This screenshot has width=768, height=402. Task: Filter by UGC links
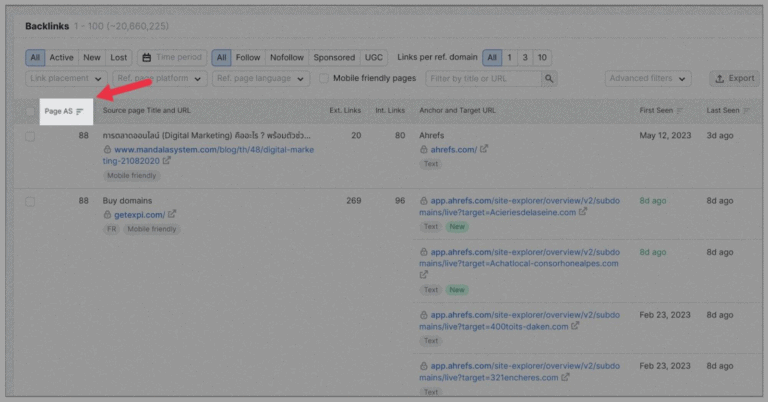(374, 57)
